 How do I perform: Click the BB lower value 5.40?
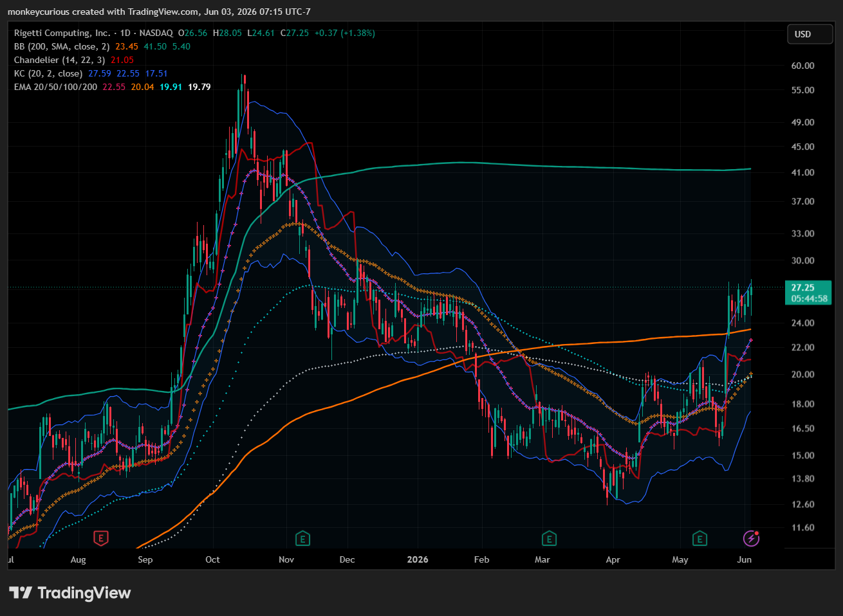pos(181,46)
